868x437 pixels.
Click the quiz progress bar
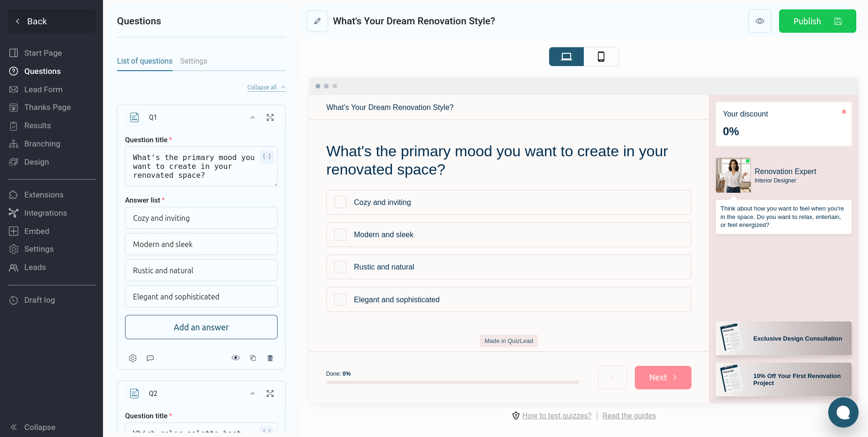452,382
